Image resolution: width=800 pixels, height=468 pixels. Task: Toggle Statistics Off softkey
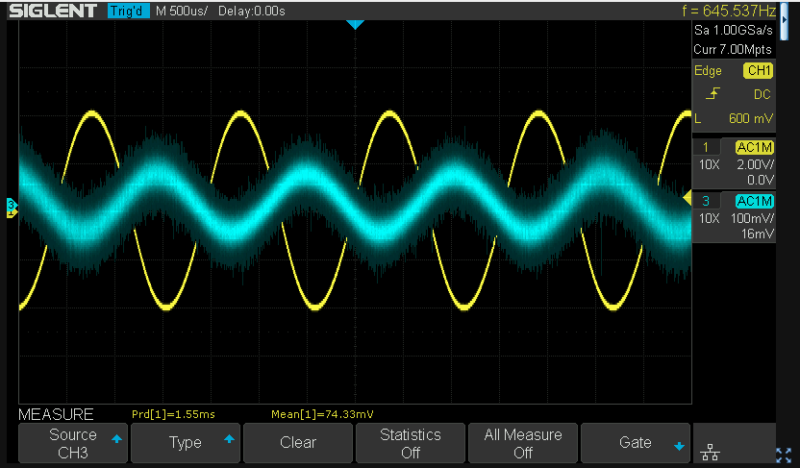point(410,443)
